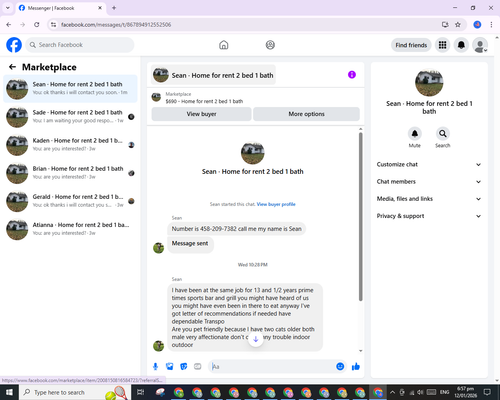The height and width of the screenshot is (400, 500).
Task: Open the account profile avatar menu
Action: (x=480, y=45)
